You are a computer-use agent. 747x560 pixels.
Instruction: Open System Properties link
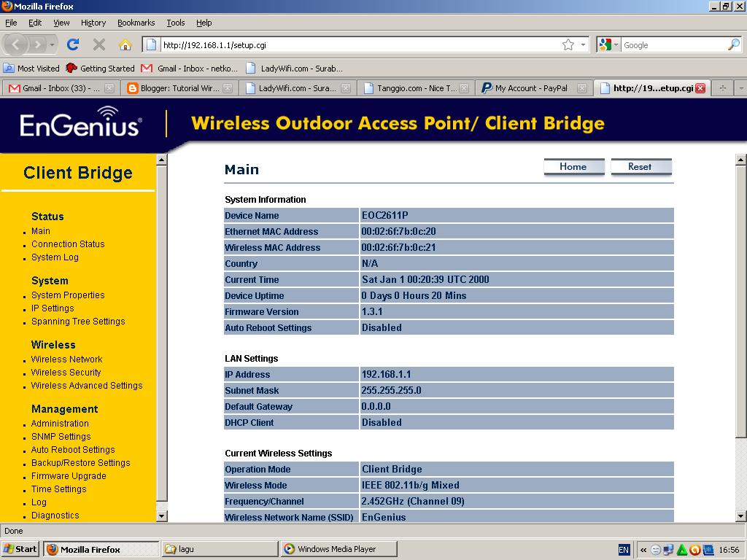pyautogui.click(x=68, y=295)
